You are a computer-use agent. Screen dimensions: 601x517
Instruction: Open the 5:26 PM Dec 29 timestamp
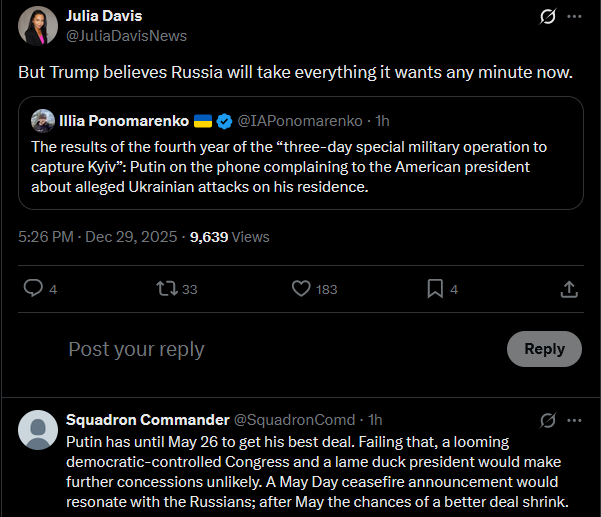click(x=98, y=237)
